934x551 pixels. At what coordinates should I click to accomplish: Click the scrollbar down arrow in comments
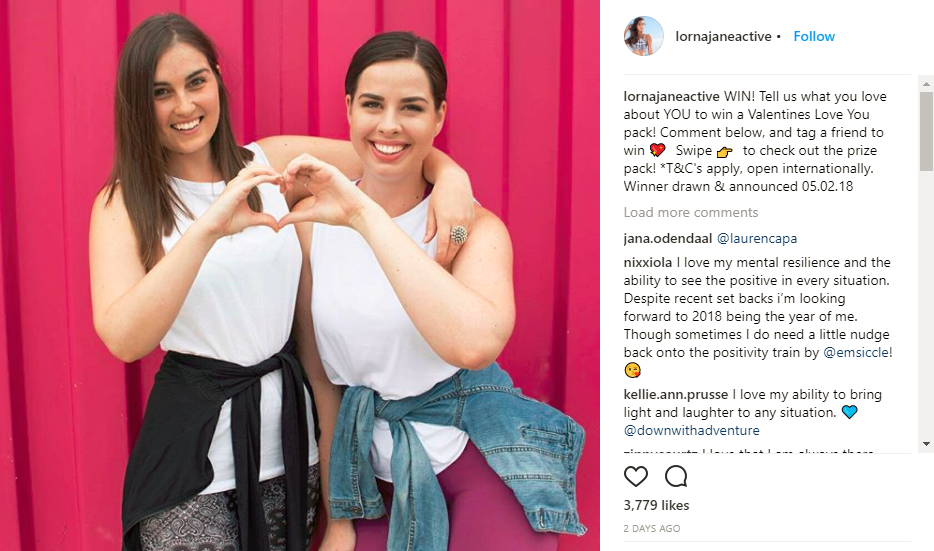click(926, 444)
